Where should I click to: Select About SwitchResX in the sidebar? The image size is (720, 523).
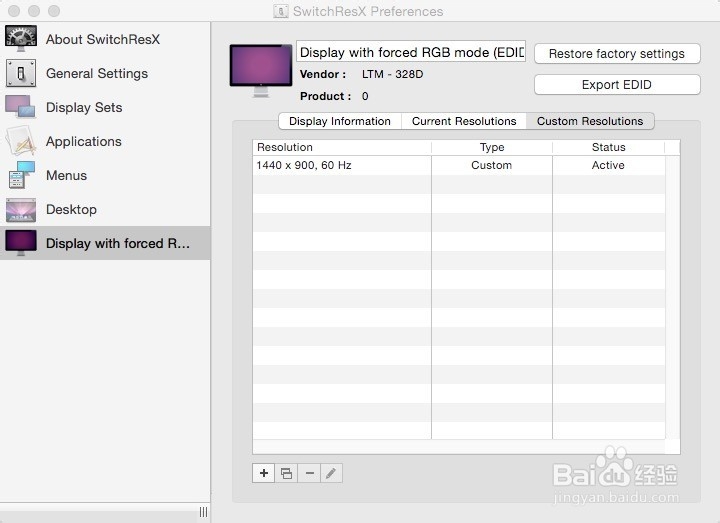(105, 39)
